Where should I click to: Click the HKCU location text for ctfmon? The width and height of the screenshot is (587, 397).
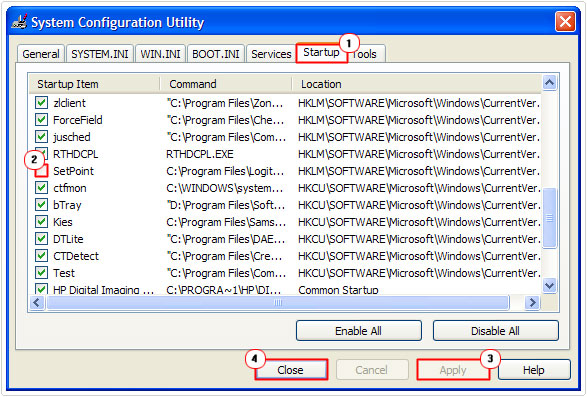419,188
